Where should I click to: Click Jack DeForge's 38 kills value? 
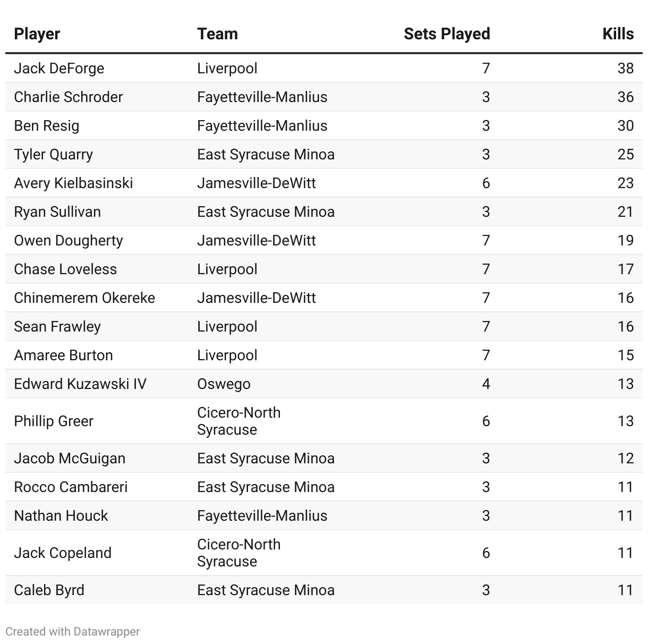[625, 69]
